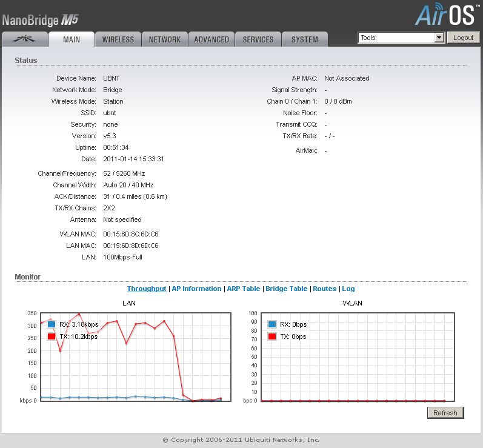Click the LAN speed value 100Mbps-Full
The width and height of the screenshot is (483, 448).
click(122, 257)
